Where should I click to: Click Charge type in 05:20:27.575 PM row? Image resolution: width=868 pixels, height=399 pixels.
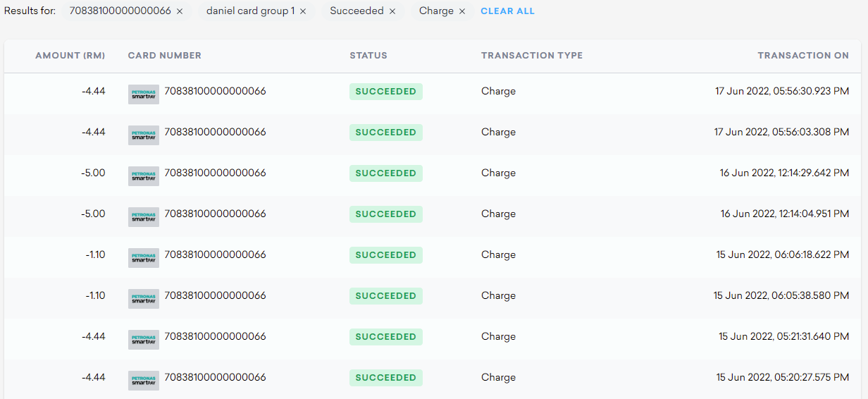pos(498,378)
